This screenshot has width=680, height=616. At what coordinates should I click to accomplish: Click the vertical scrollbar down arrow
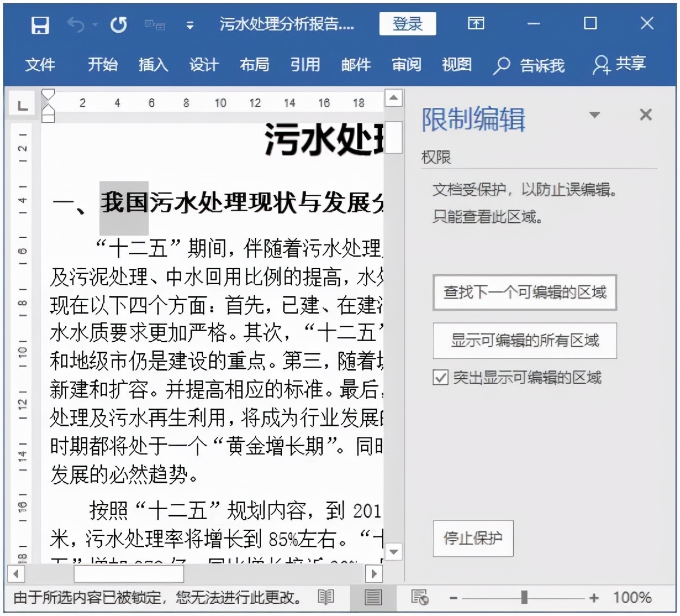(394, 552)
